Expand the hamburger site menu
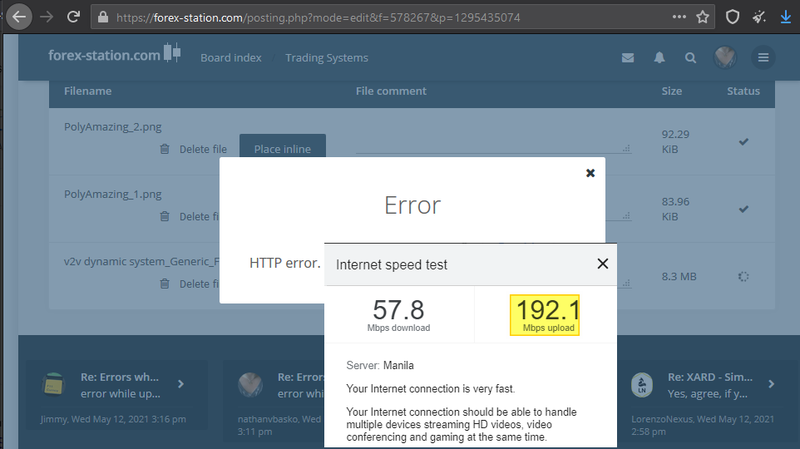800x449 pixels. point(763,58)
